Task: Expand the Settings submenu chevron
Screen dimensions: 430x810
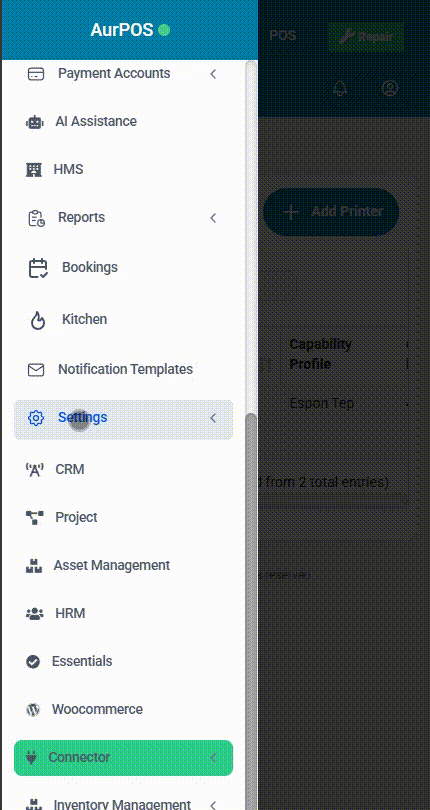Action: [x=213, y=418]
